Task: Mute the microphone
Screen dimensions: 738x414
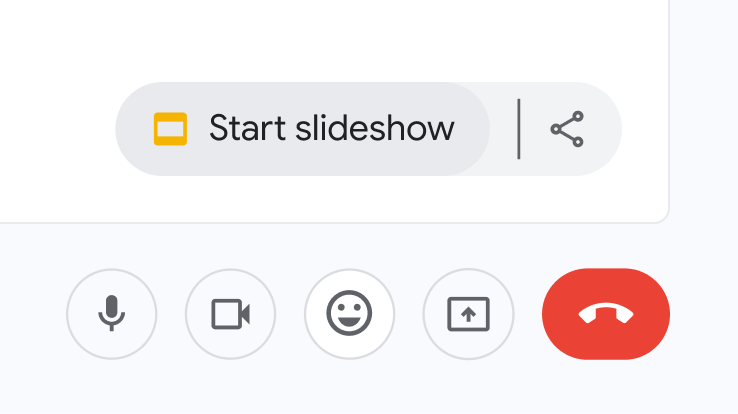Action: (111, 314)
